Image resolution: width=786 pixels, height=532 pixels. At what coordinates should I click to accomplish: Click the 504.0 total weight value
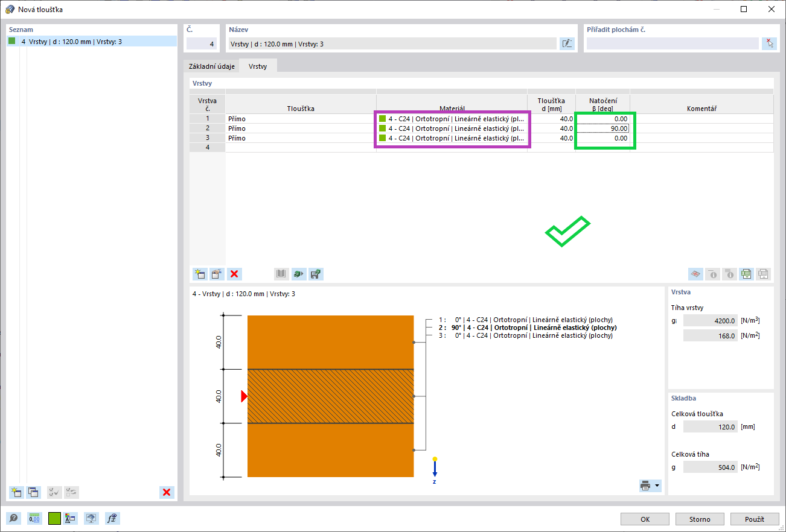click(711, 467)
